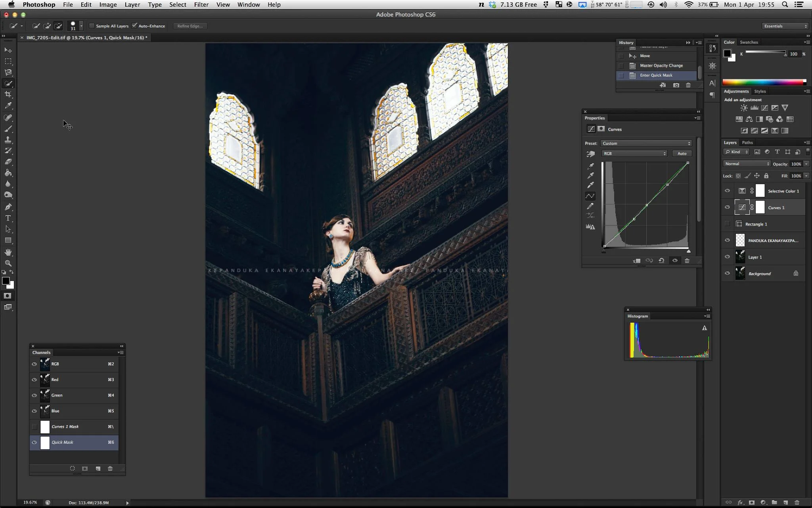
Task: Reset curves to adjustment defaults
Action: [x=662, y=261]
